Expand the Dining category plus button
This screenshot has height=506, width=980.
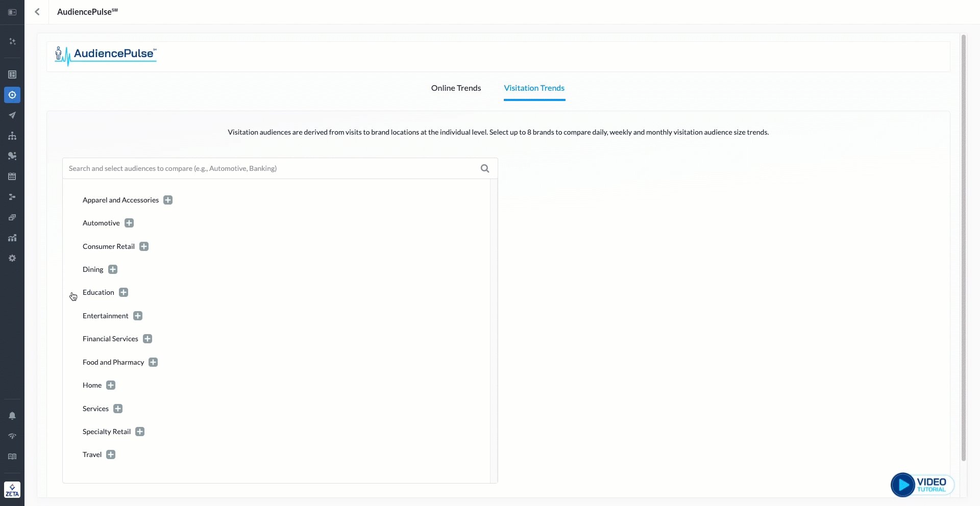tap(113, 269)
